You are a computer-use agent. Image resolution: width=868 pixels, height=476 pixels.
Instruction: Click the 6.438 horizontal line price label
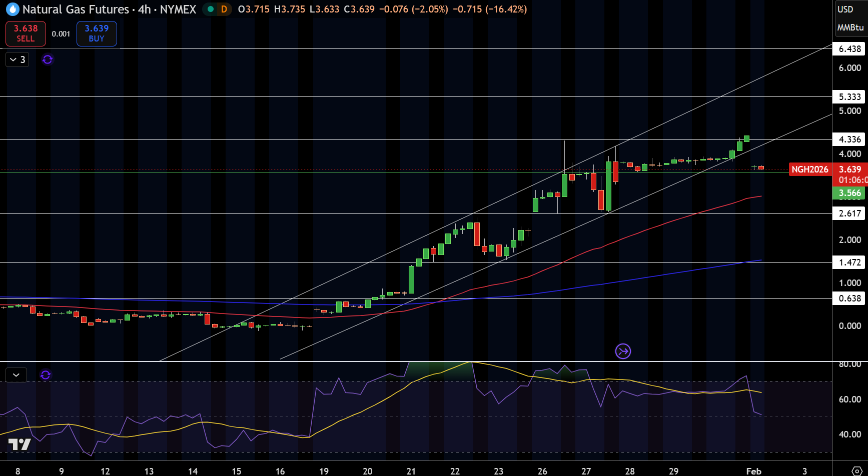tap(849, 49)
